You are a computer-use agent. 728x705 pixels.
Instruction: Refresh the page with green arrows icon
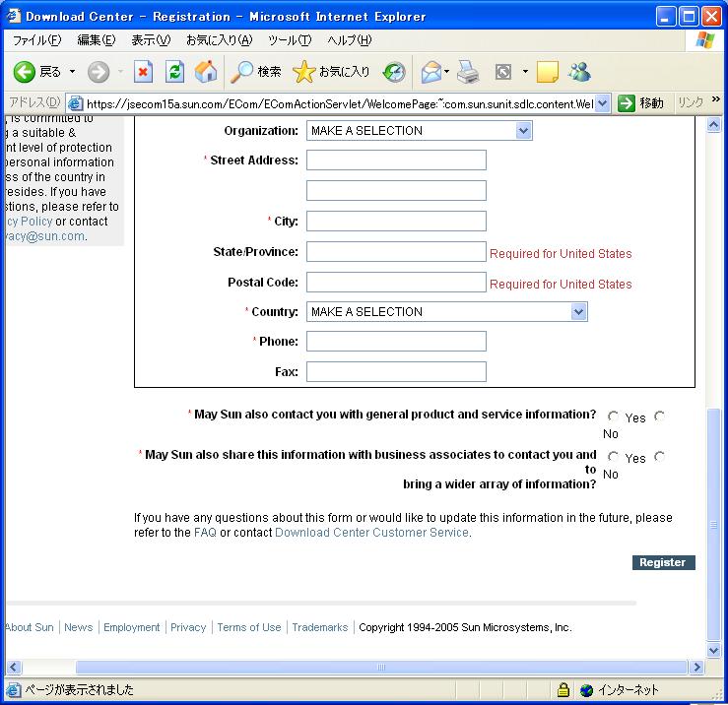175,72
